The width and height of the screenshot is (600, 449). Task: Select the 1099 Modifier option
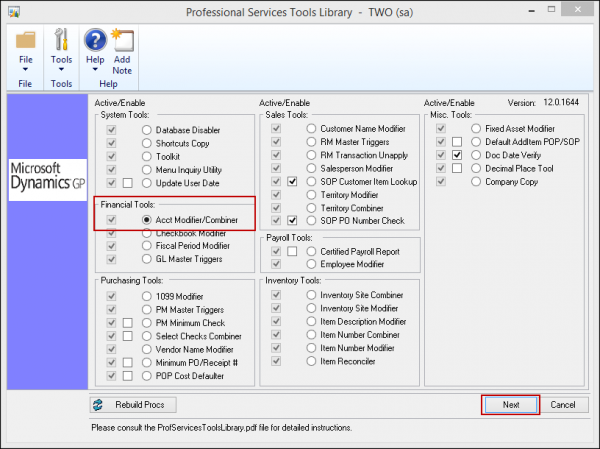coord(147,296)
